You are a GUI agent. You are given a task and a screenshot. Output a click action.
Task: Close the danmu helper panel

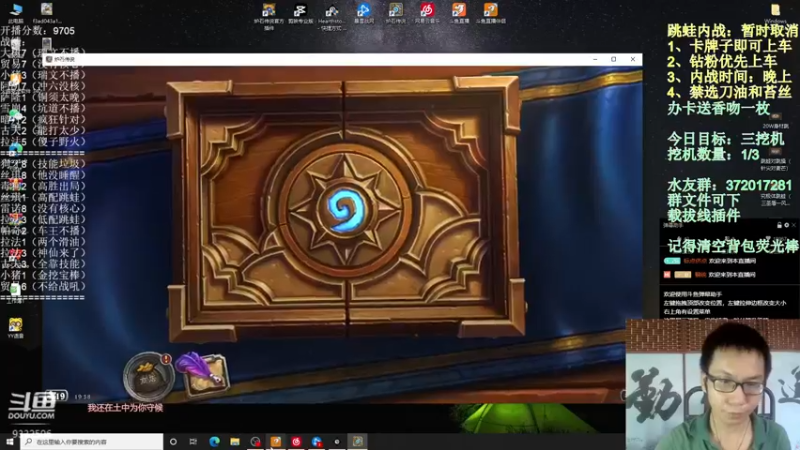(793, 225)
